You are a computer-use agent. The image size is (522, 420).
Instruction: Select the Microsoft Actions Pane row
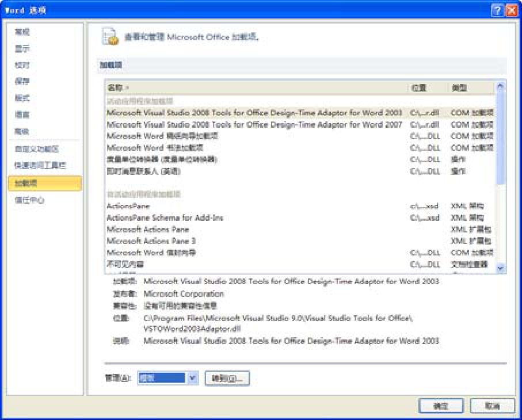pos(300,230)
